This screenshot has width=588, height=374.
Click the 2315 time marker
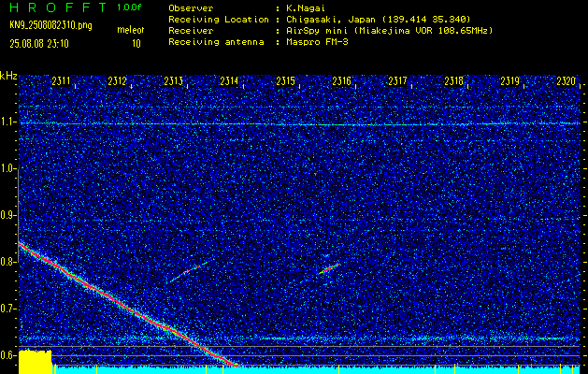pos(285,81)
